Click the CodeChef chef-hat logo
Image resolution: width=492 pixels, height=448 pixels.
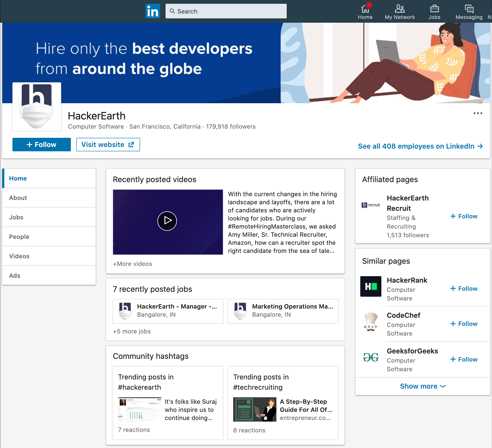click(x=371, y=322)
